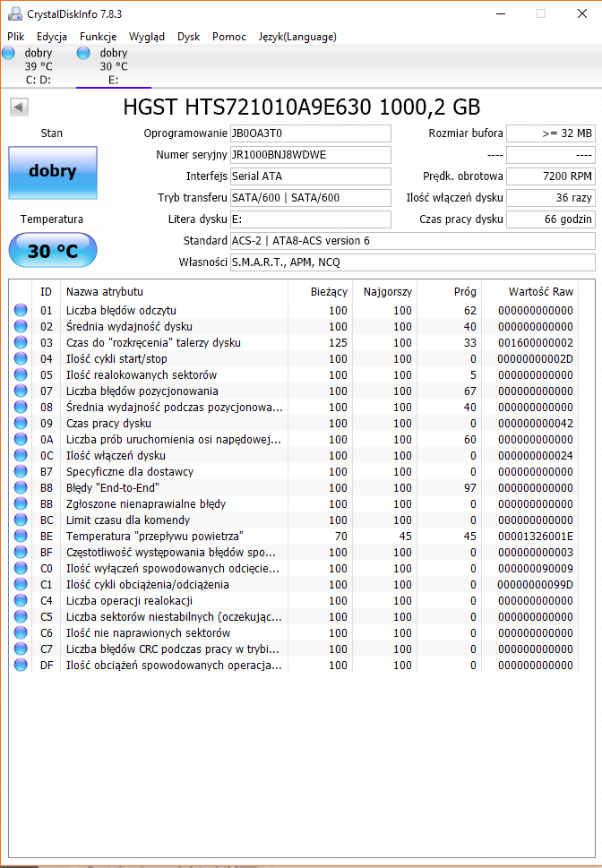This screenshot has width=602, height=868.
Task: Click status orb for attribute 03
Action: [21, 343]
